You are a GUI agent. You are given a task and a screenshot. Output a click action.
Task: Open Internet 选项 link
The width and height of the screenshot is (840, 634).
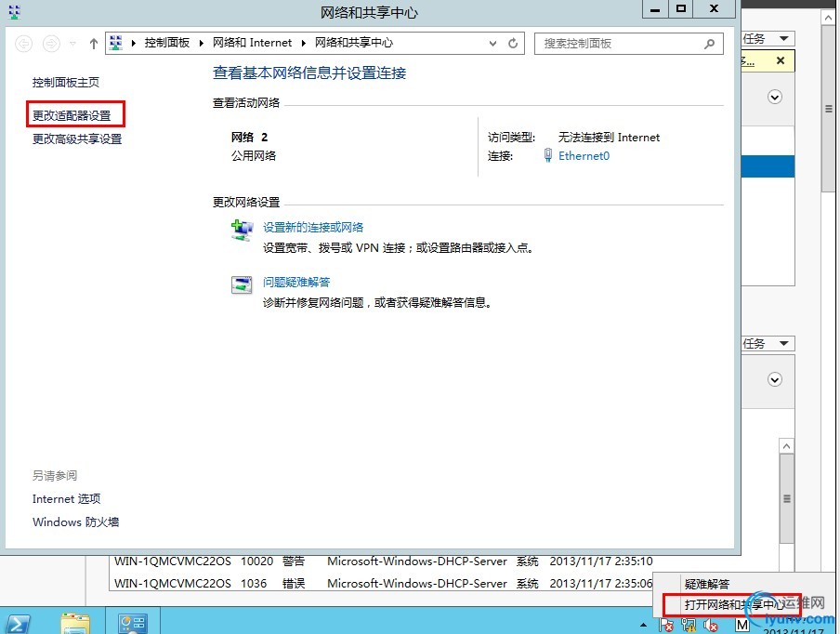click(x=66, y=499)
